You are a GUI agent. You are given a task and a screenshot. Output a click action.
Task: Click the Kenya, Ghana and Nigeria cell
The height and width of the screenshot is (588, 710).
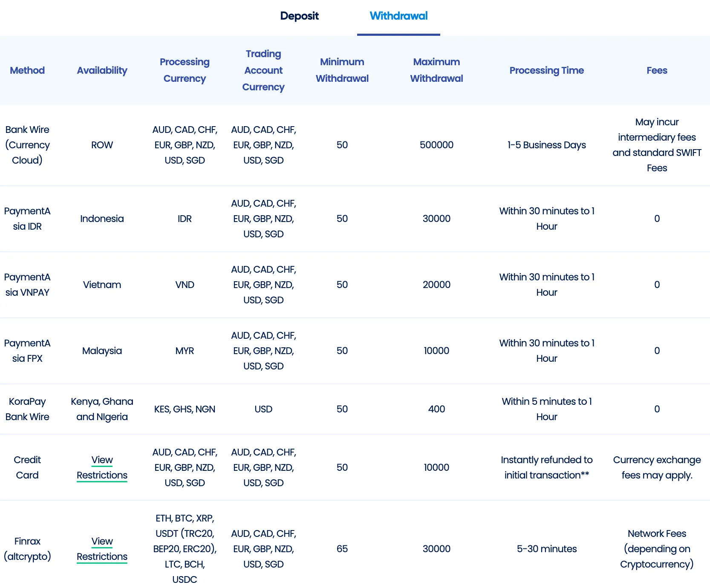click(102, 409)
